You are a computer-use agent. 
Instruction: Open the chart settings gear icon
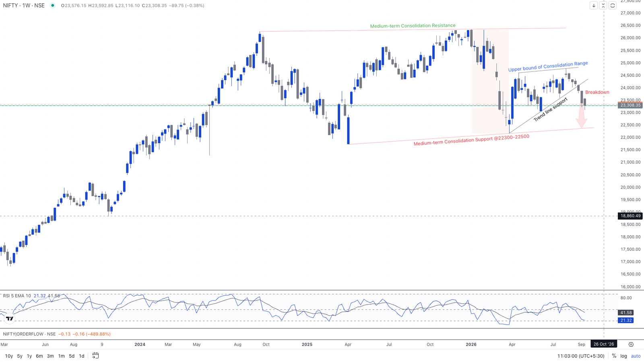tap(631, 344)
